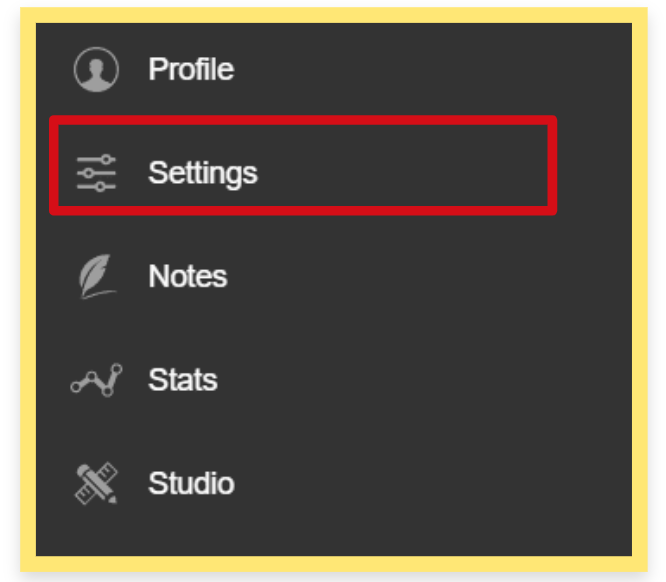Select the Notes text label

point(187,277)
